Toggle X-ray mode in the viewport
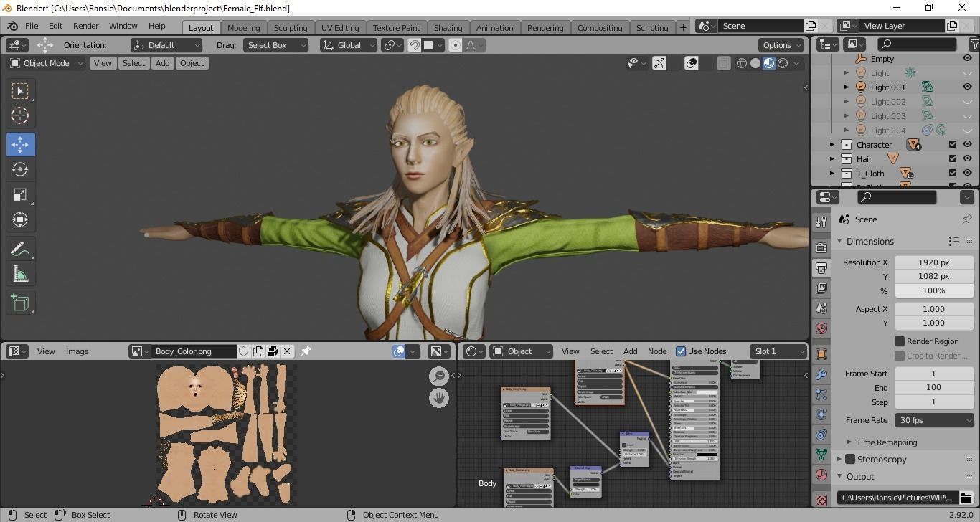 pyautogui.click(x=723, y=63)
